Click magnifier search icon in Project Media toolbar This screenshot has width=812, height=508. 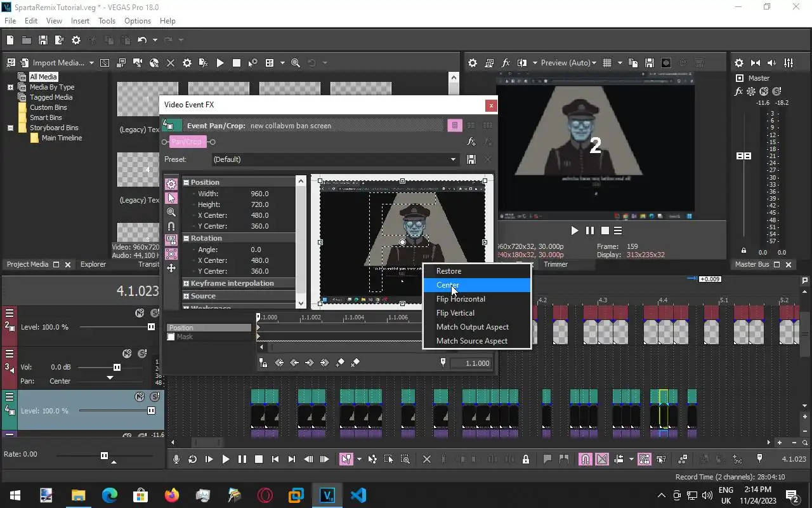[295, 63]
